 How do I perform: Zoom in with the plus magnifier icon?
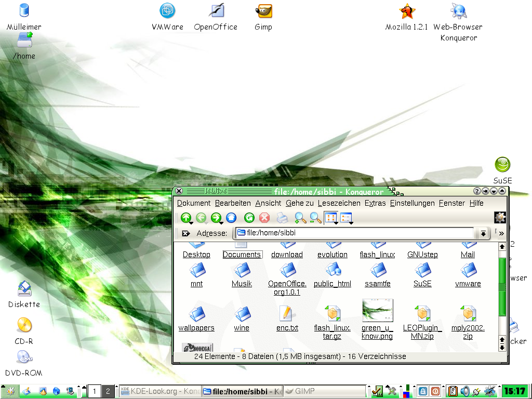300,218
